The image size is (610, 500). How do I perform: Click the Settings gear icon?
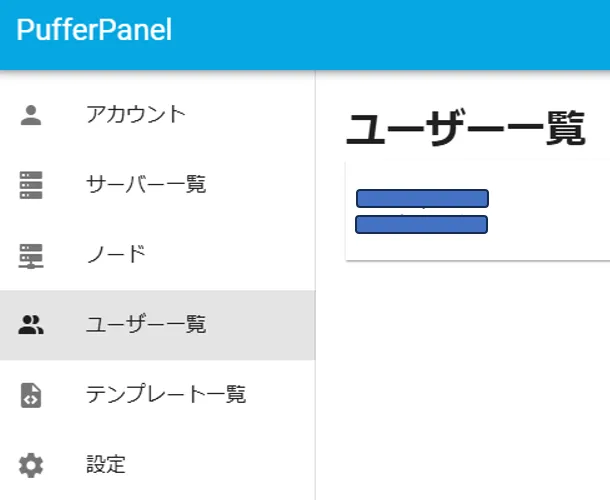pyautogui.click(x=31, y=465)
